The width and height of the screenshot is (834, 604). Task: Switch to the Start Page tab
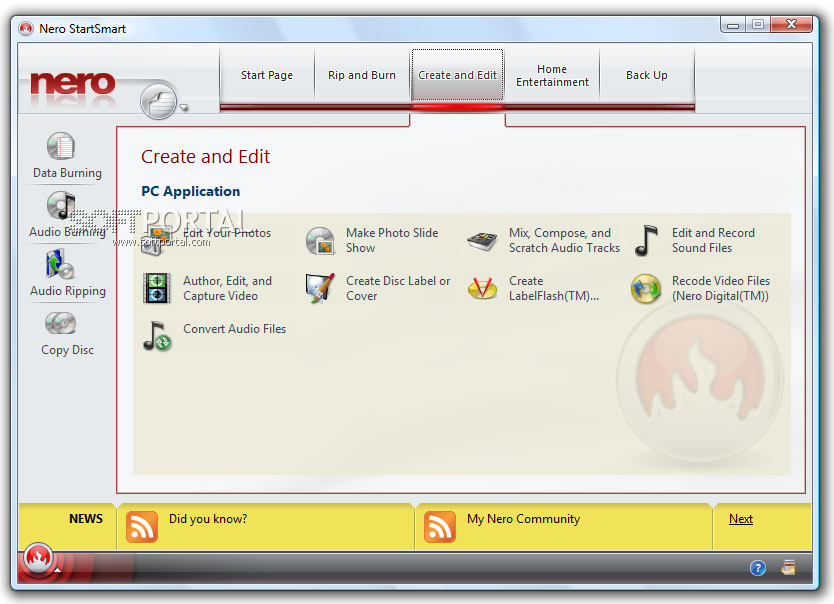click(x=267, y=75)
